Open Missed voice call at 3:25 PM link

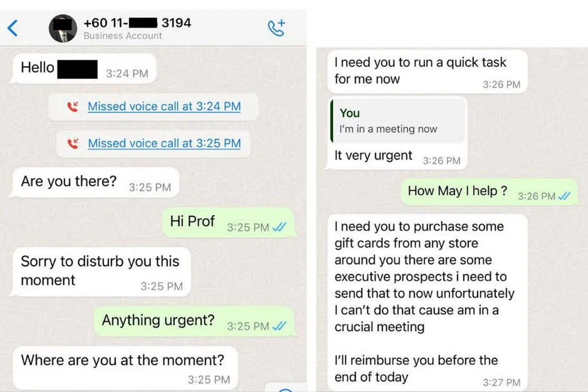[164, 143]
